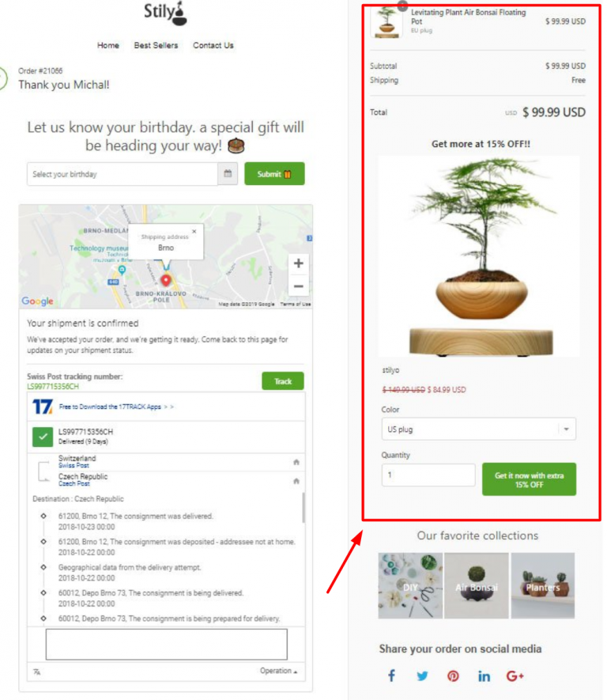Share order via Pinterest icon
The width and height of the screenshot is (607, 700).
[453, 676]
